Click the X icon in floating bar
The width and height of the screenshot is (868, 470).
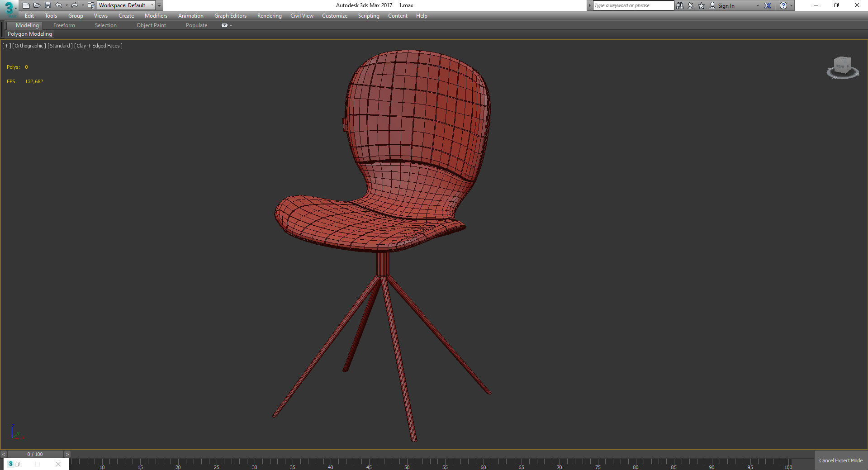pos(58,464)
